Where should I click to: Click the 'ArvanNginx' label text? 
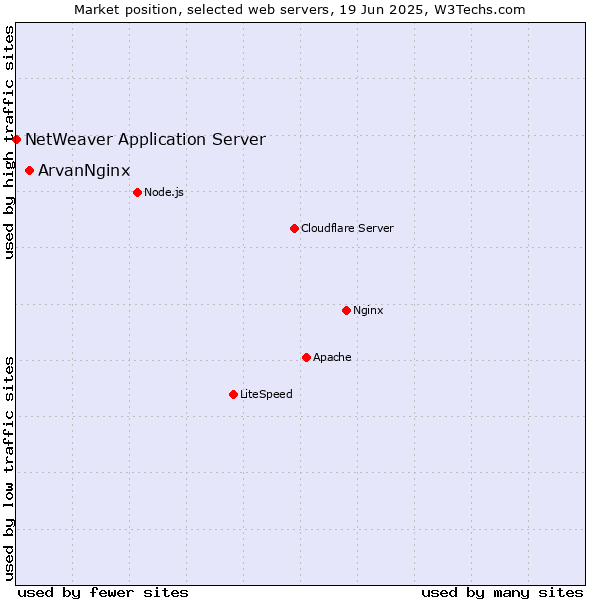(84, 171)
